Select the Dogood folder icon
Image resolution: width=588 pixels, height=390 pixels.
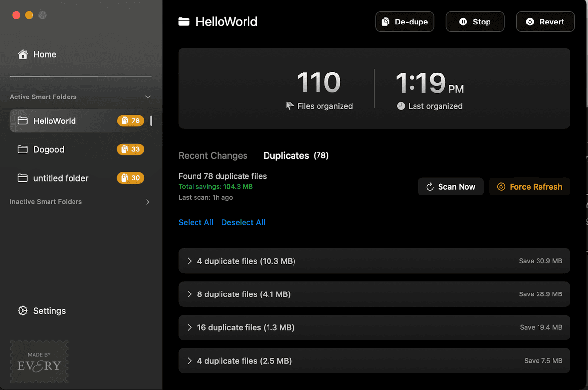click(x=23, y=149)
